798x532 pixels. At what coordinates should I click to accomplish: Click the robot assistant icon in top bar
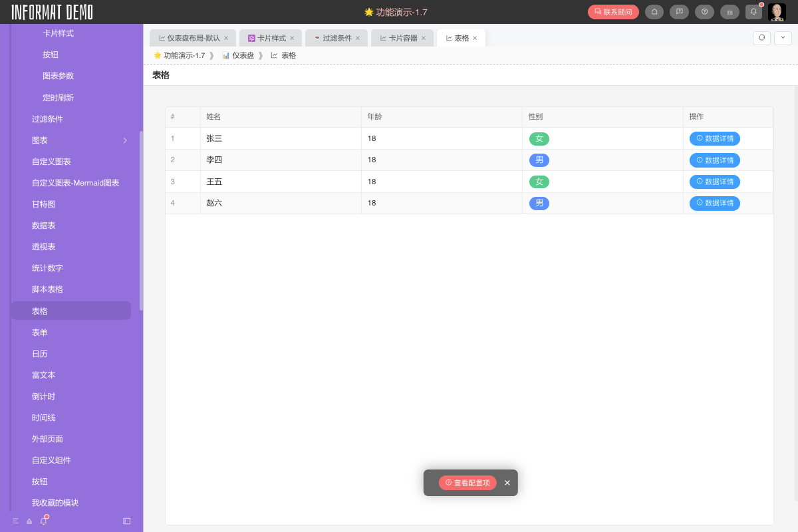tap(729, 12)
